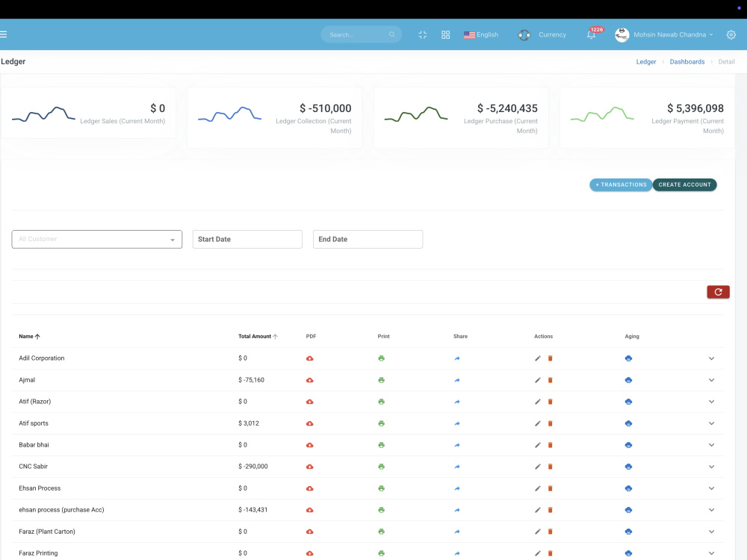Expand the Adil Corporation row
Screen dimensions: 747x560
coord(711,358)
